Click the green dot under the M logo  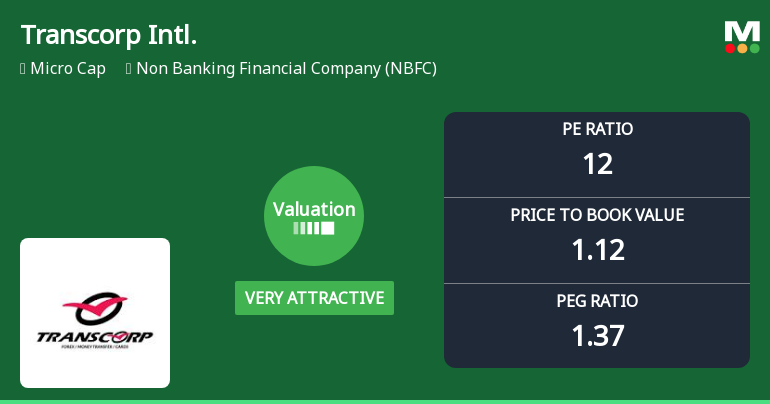pos(754,48)
